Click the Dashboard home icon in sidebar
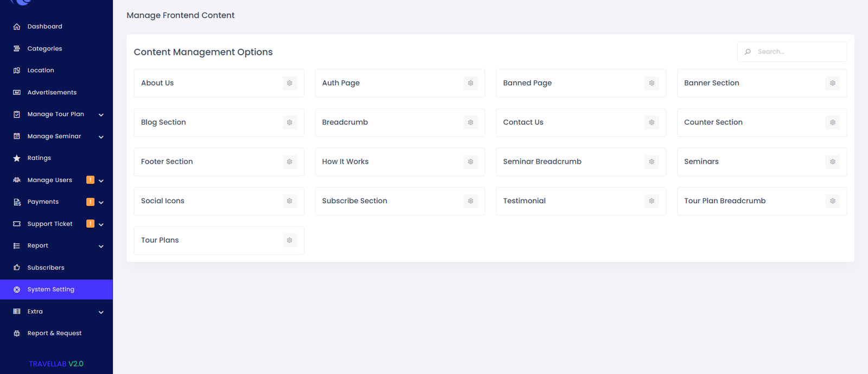Viewport: 868px width, 374px height. [17, 27]
